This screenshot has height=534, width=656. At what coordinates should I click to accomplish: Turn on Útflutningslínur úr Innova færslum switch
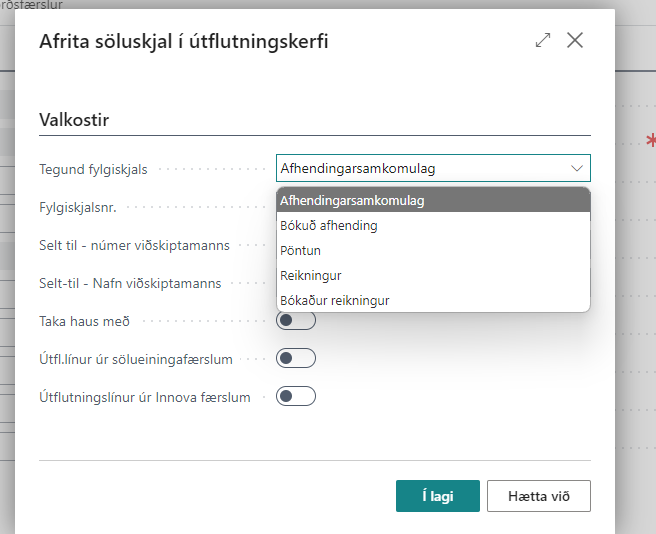click(296, 396)
